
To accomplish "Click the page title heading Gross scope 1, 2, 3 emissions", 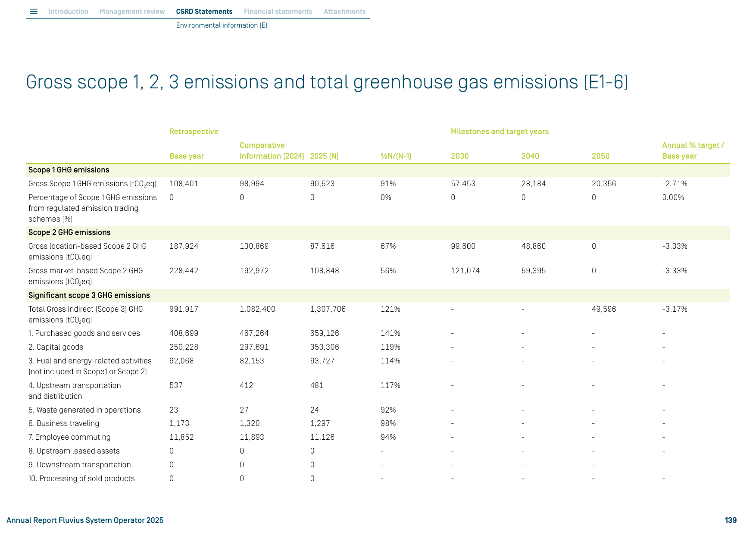I will [327, 82].
